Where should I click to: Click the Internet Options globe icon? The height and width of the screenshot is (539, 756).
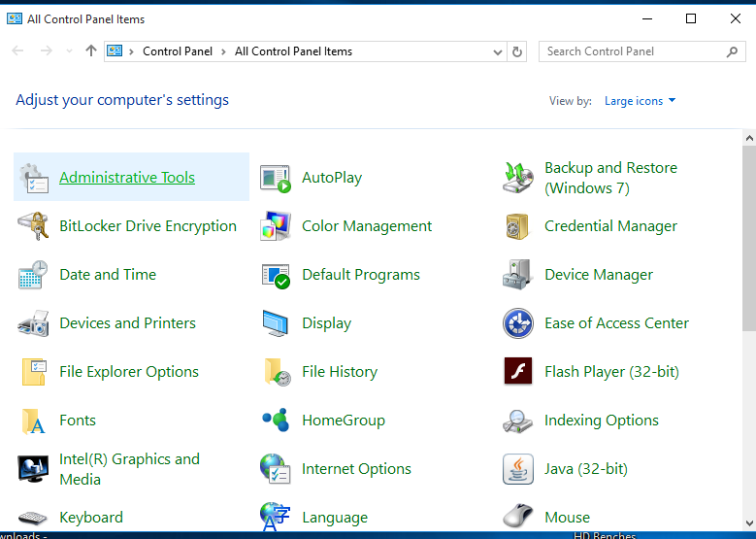[276, 468]
